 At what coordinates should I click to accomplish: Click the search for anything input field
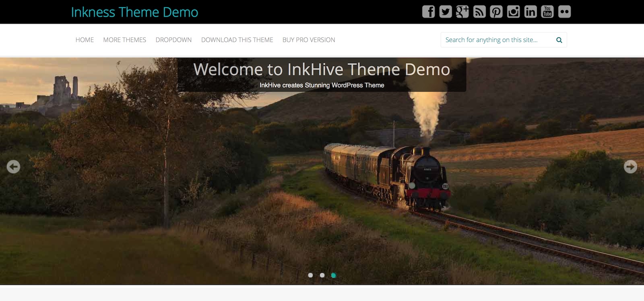click(x=497, y=40)
